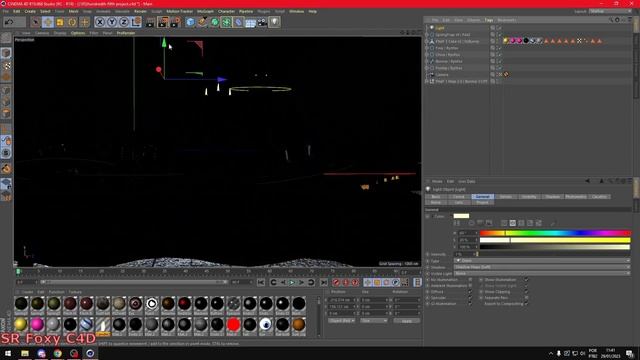This screenshot has height=360, width=640.
Task: Select the bright red material ball
Action: point(233,325)
